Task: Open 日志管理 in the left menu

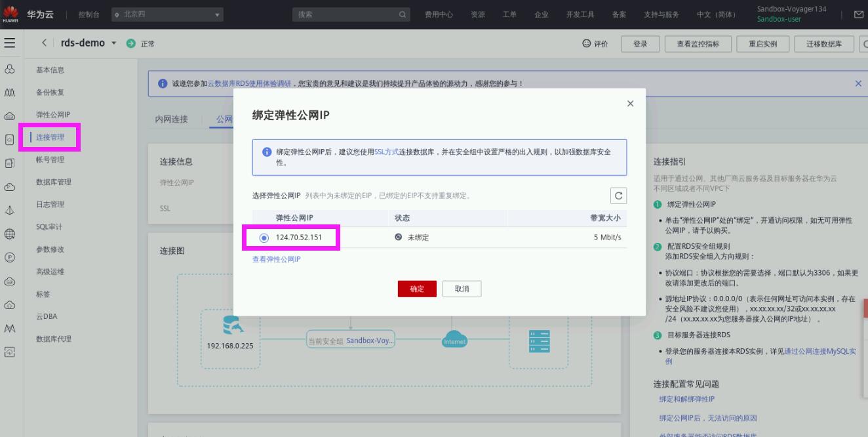Action: [50, 204]
